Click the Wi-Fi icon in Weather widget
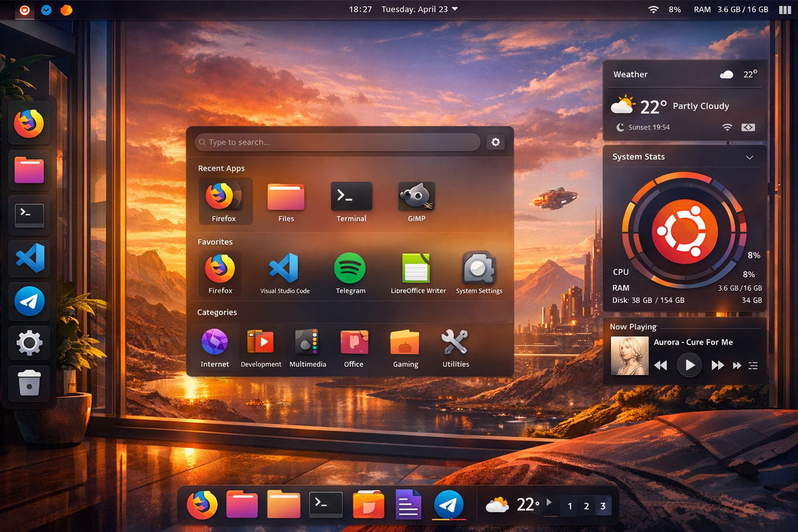Viewport: 798px width, 532px height. click(x=727, y=127)
